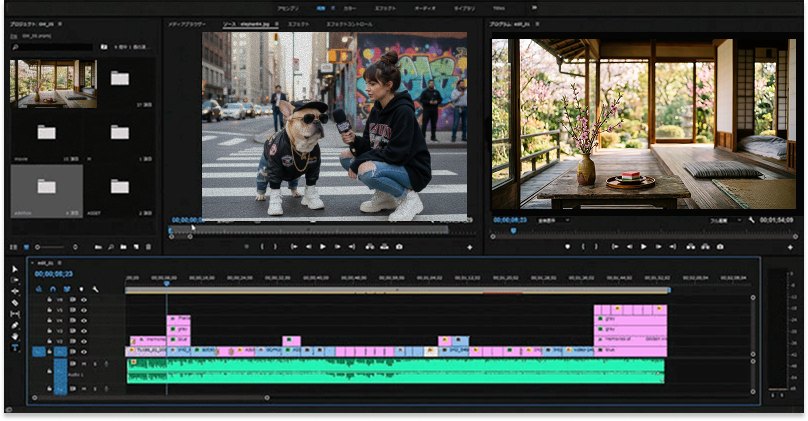Click Project panel search field

(52, 47)
